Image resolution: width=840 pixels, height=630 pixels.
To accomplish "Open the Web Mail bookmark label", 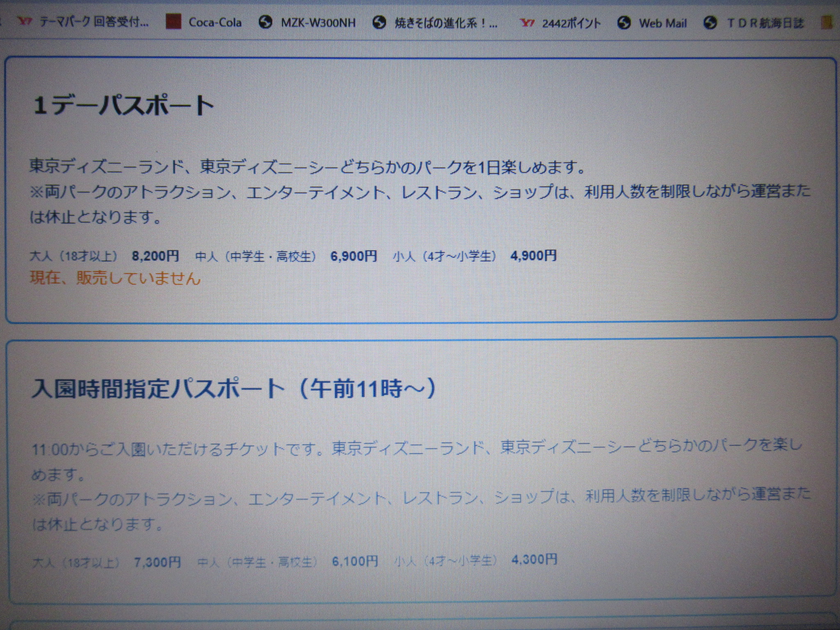I will point(662,23).
